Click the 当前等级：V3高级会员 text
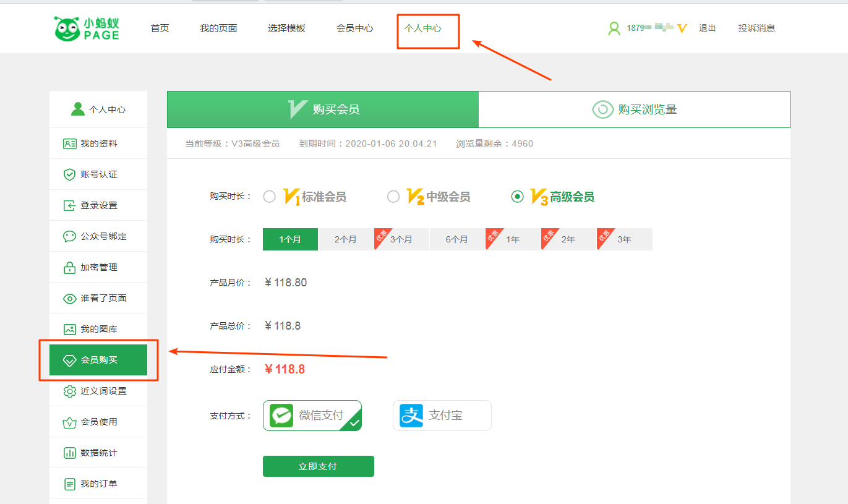The image size is (848, 504). [x=233, y=143]
